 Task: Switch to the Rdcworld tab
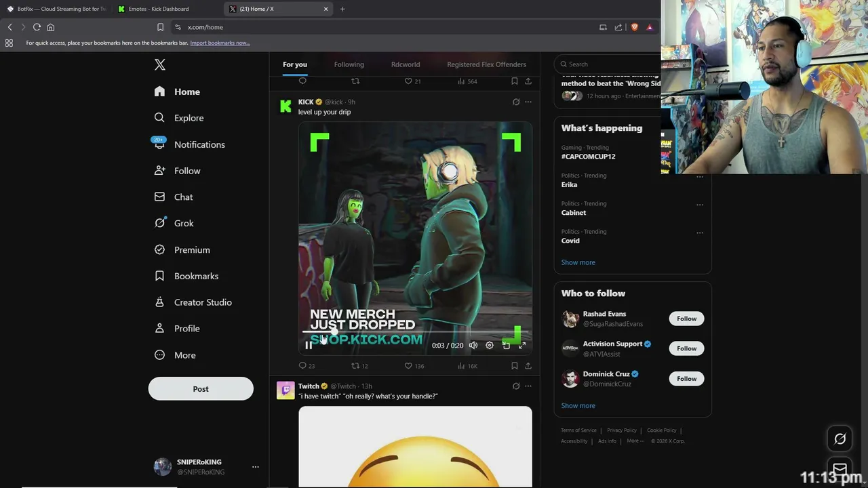(406, 64)
